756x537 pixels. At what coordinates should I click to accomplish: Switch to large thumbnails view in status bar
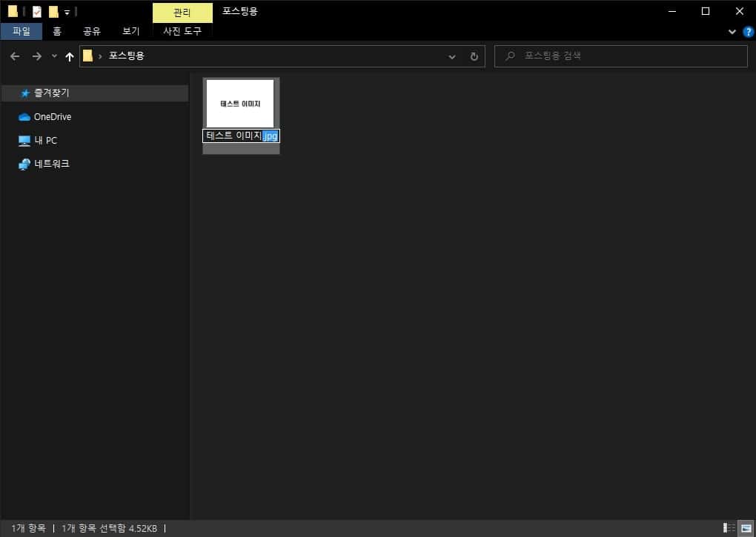746,528
